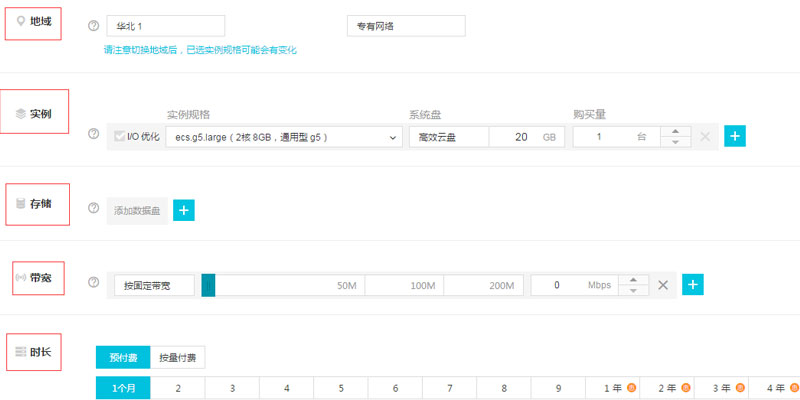
Task: Add another bandwidth row with plus button
Action: (693, 285)
